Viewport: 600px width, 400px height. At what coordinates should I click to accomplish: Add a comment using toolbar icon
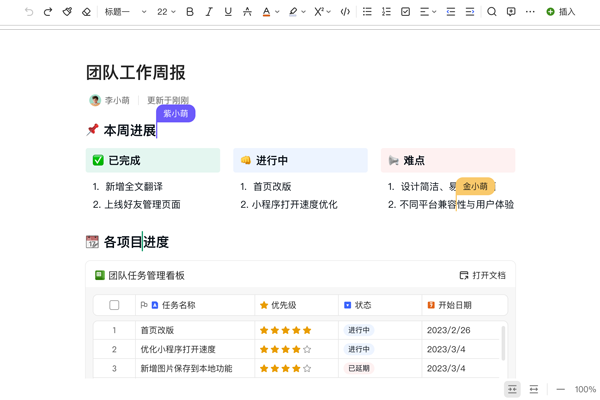tap(511, 12)
